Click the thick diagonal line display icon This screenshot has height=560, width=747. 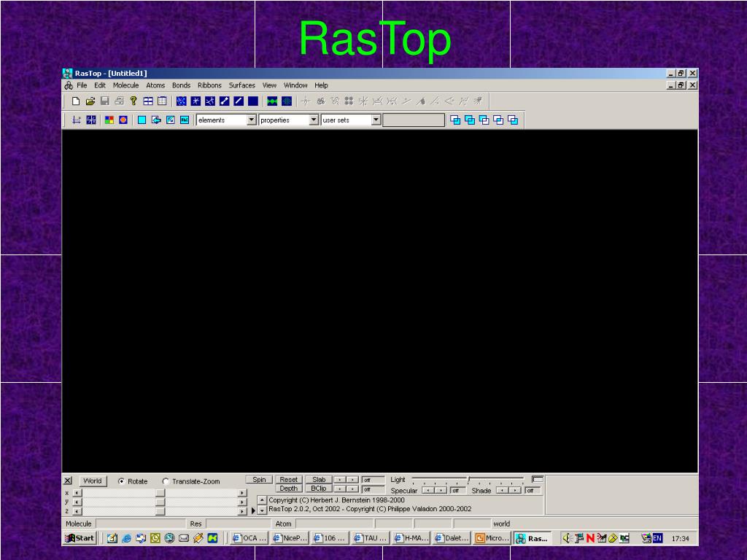239,101
